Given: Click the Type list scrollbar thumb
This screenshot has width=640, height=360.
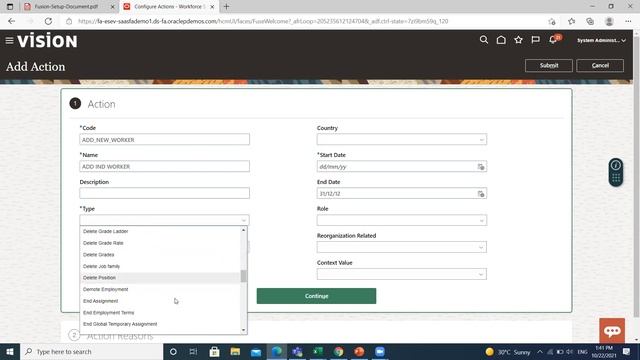Looking at the screenshot, I should click(x=244, y=276).
